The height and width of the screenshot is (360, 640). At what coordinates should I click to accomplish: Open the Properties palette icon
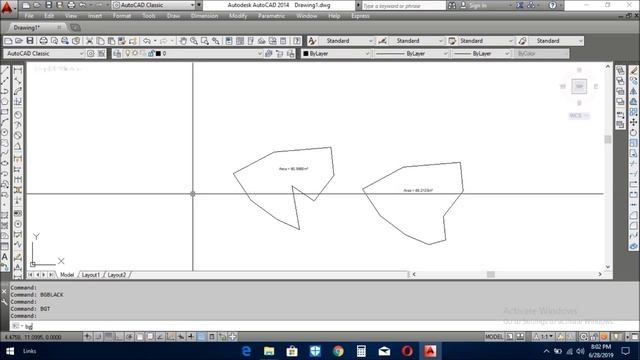tap(229, 41)
